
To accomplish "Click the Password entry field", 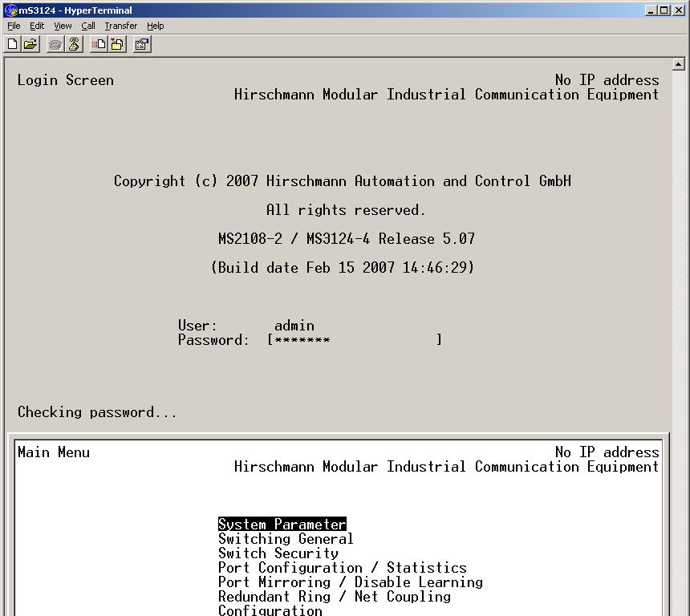I will (355, 340).
